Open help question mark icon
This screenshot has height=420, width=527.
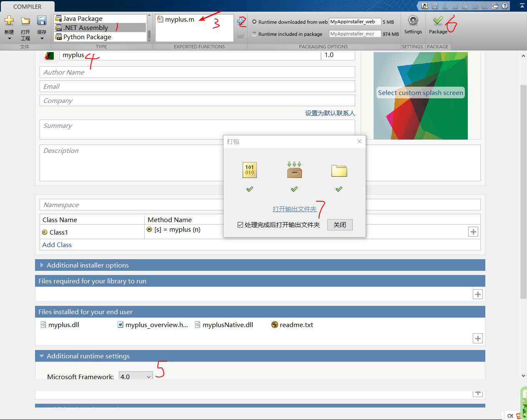pos(505,6)
